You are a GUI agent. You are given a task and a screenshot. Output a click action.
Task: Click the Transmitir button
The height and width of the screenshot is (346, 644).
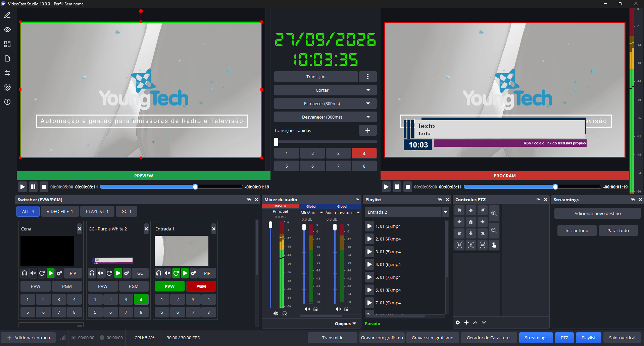332,338
